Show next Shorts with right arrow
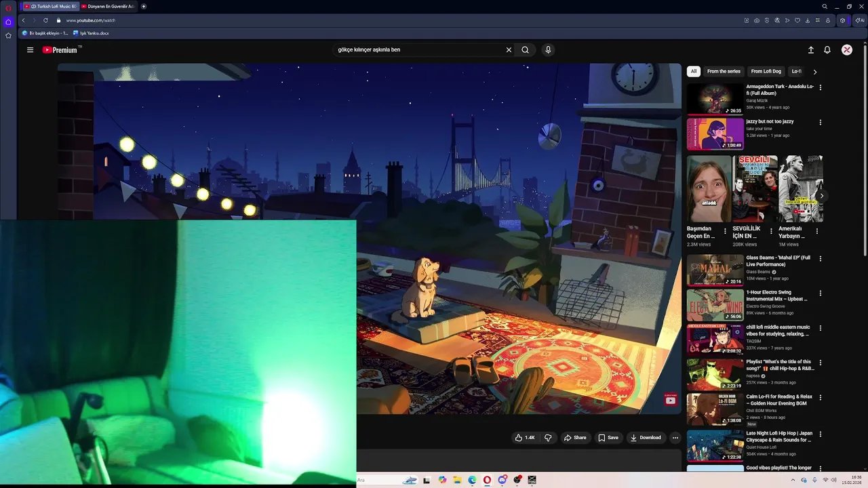This screenshot has height=488, width=868. point(821,196)
